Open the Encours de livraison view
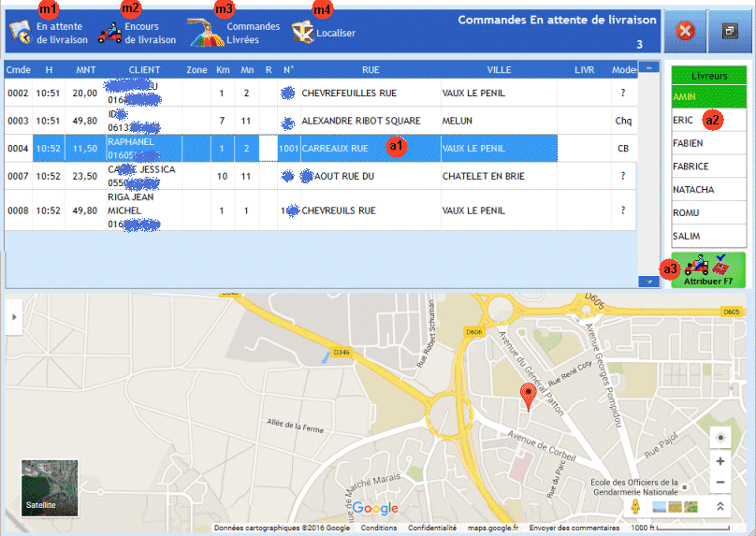The height and width of the screenshot is (536, 756). 138,33
